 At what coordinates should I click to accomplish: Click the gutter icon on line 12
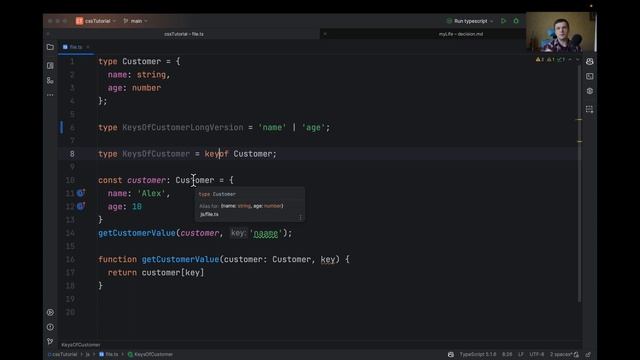(x=81, y=206)
